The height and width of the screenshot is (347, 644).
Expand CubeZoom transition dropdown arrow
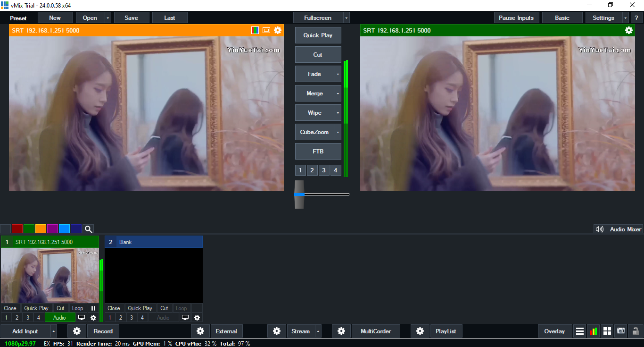(338, 132)
